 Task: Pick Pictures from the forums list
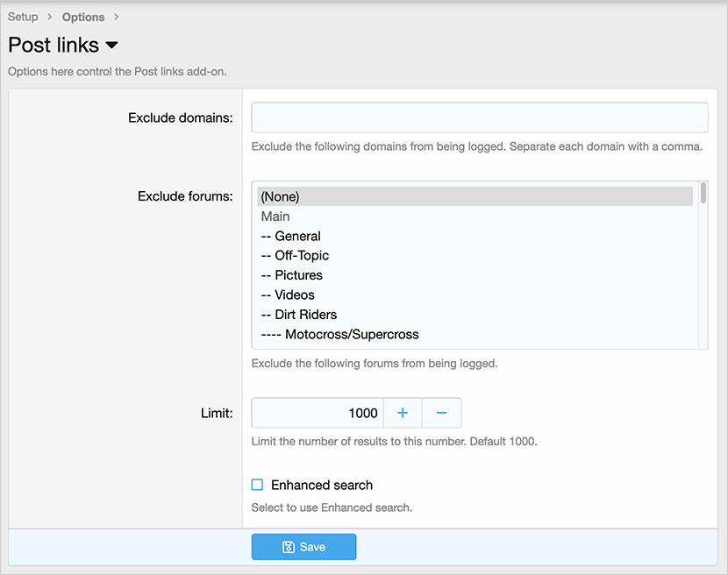[x=292, y=275]
